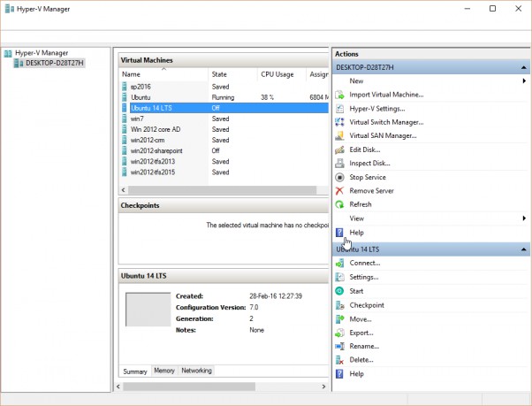Collapse the Ubuntu 14 LTS actions section
The image size is (532, 406).
pos(523,249)
